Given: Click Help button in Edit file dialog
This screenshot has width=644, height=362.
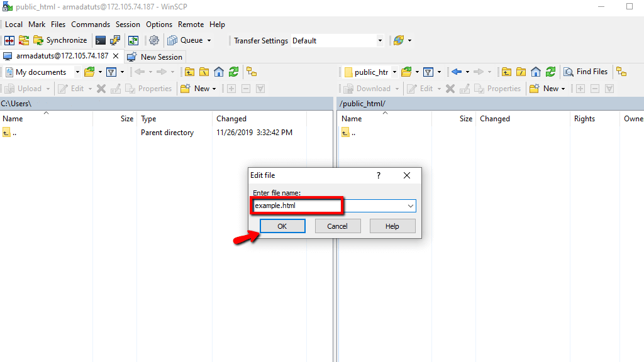Looking at the screenshot, I should [x=392, y=226].
